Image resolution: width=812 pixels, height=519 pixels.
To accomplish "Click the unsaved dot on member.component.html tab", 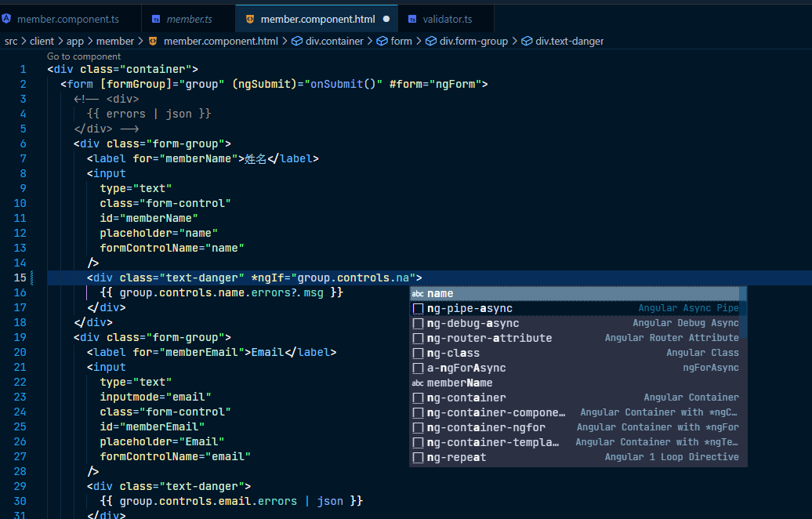I will point(386,18).
